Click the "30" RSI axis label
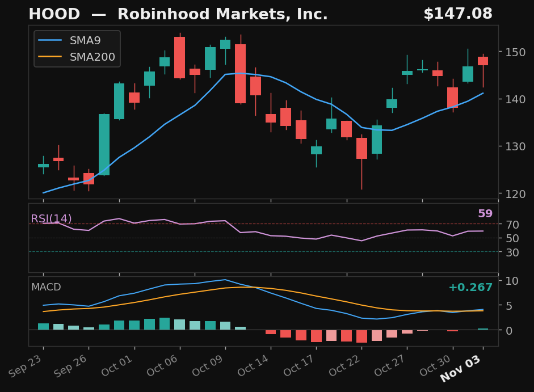This screenshot has height=392, width=534. [512, 252]
